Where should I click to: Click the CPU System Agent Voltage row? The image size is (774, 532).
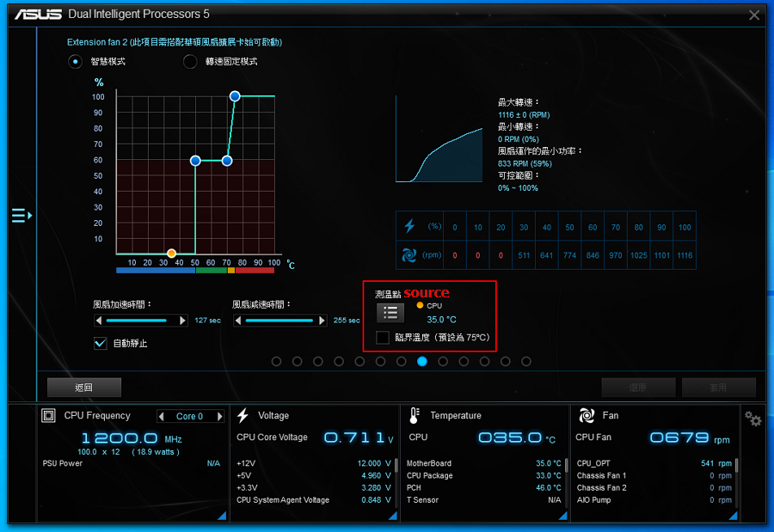tap(313, 500)
